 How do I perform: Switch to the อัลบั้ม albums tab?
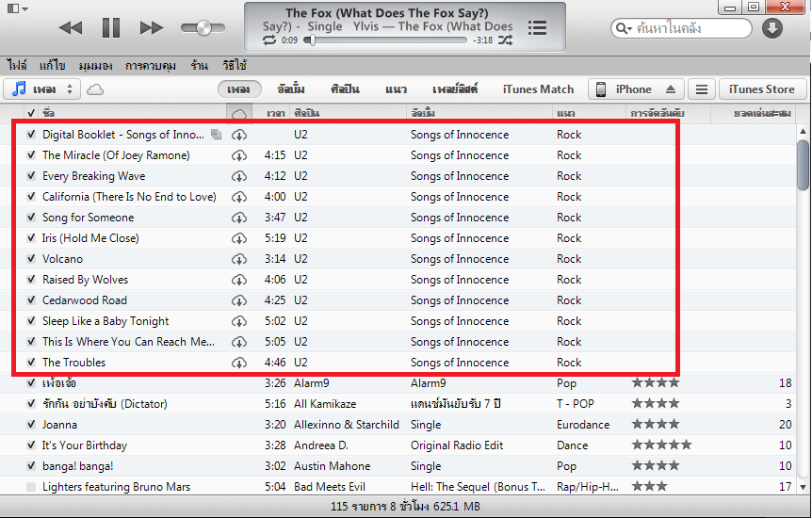click(x=291, y=89)
